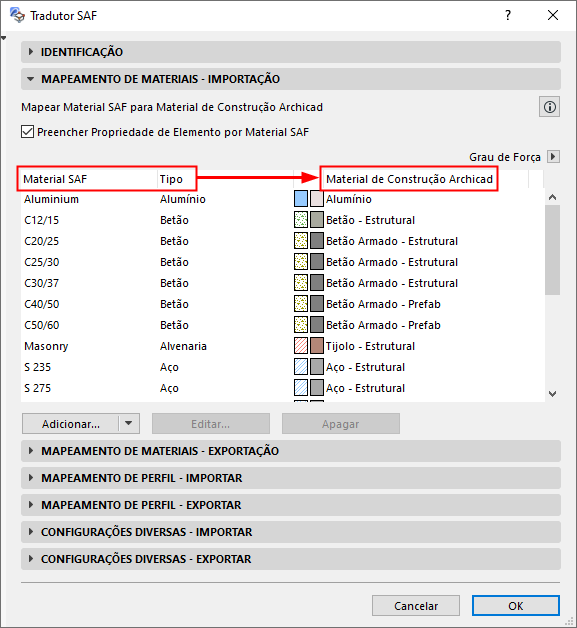
Task: Click the dark gray swatch of C25/30 row
Action: pos(317,262)
